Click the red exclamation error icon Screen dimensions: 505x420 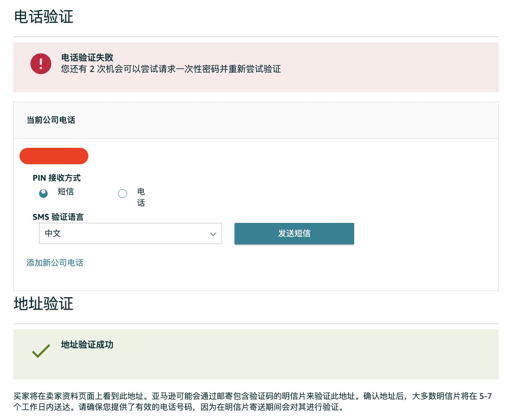click(41, 64)
